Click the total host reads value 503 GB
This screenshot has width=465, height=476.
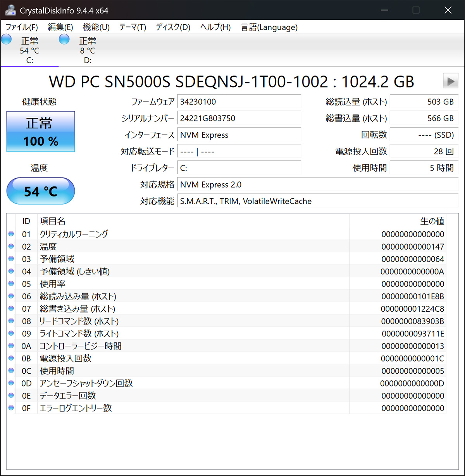tap(424, 102)
